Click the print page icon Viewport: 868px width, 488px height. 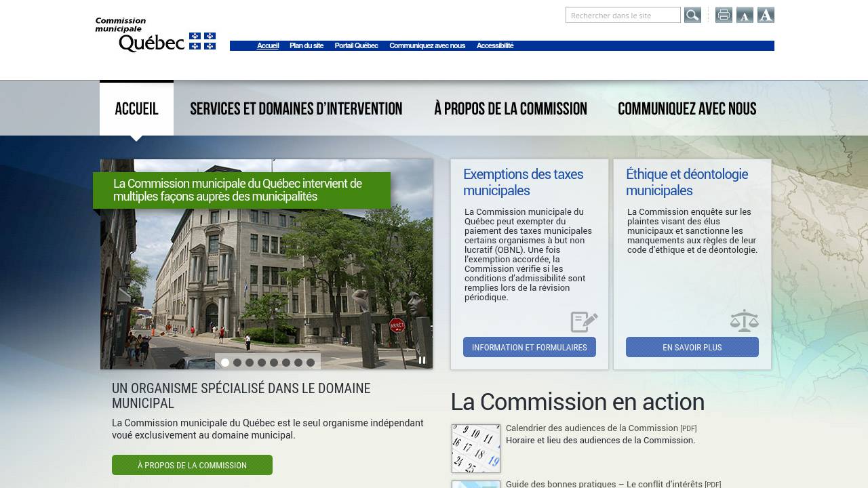(724, 15)
